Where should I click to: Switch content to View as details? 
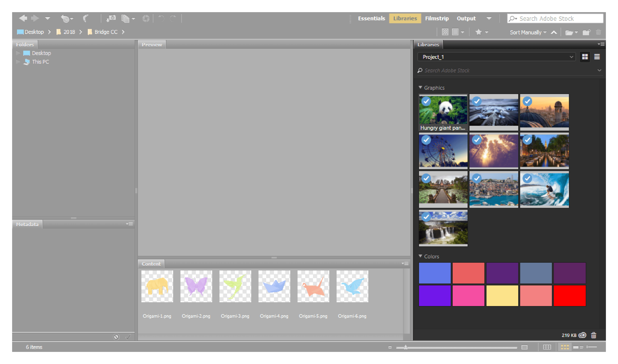click(578, 347)
